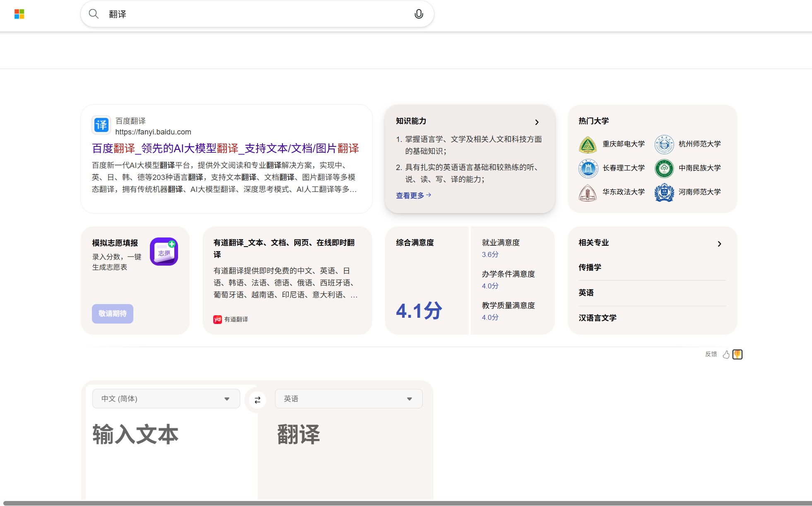Click the thumbs-down feedback icon
Image resolution: width=812 pixels, height=506 pixels.
click(x=737, y=355)
